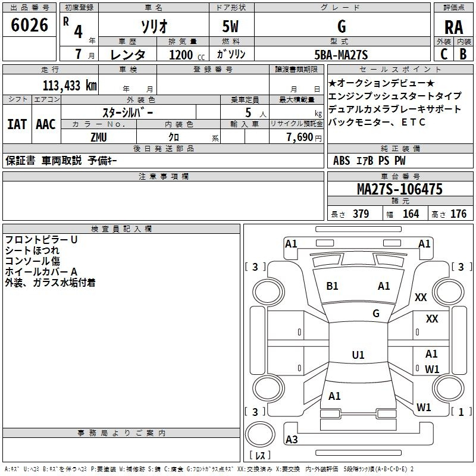Image resolution: width=476 pixels, height=476 pixels.
Task: Click ABS in genuine equipment
Action: 342,161
